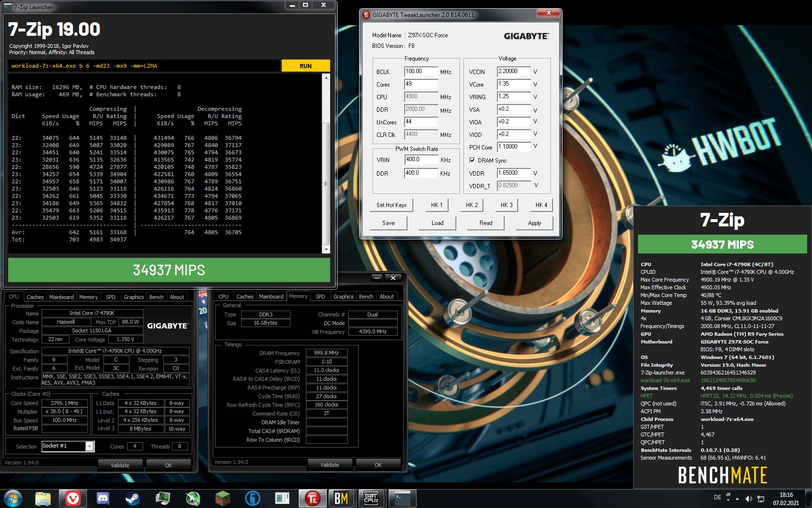Image resolution: width=812 pixels, height=508 pixels.
Task: Click the VRIN PWM switch rate field
Action: click(421, 159)
